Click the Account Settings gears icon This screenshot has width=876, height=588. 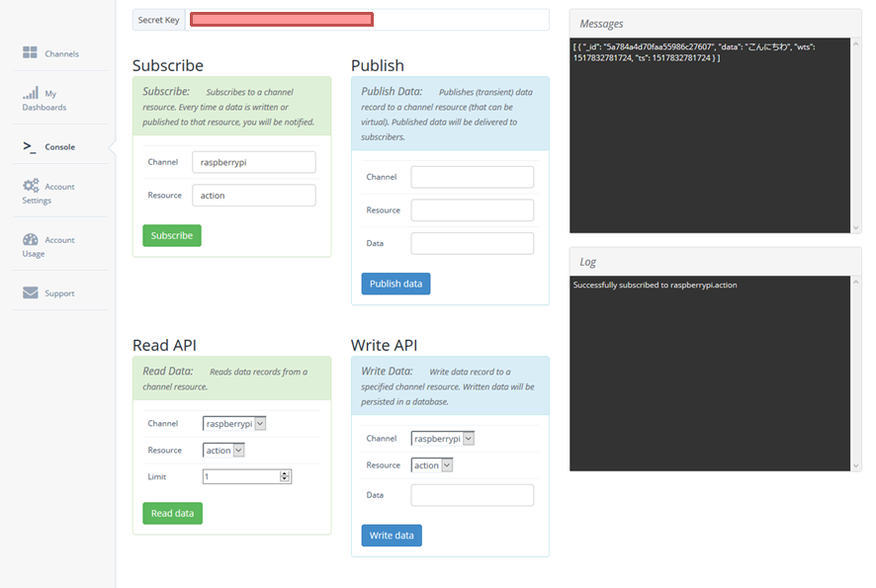coord(31,185)
